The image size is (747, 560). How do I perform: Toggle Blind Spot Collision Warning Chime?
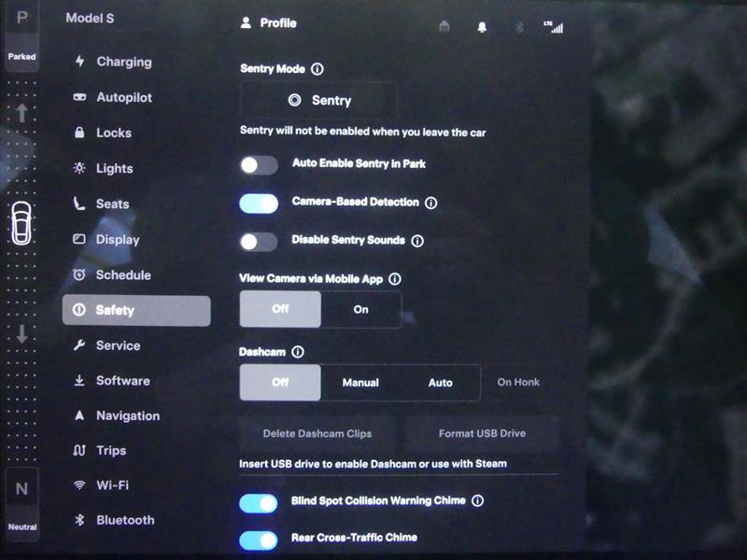tap(259, 503)
